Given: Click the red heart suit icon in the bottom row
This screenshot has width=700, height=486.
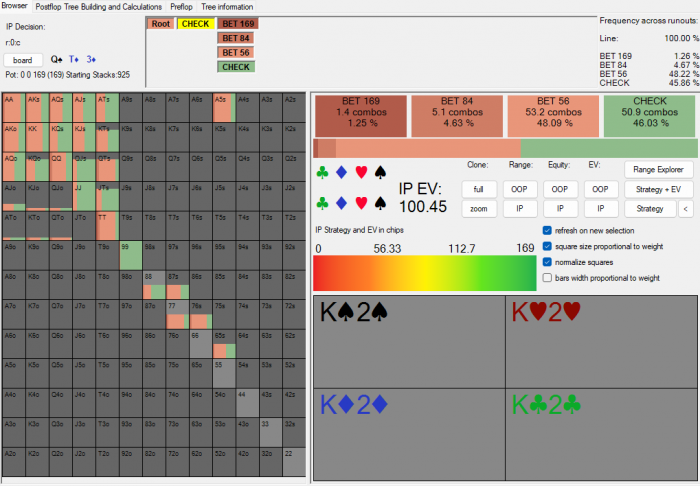Looking at the screenshot, I should (x=361, y=204).
